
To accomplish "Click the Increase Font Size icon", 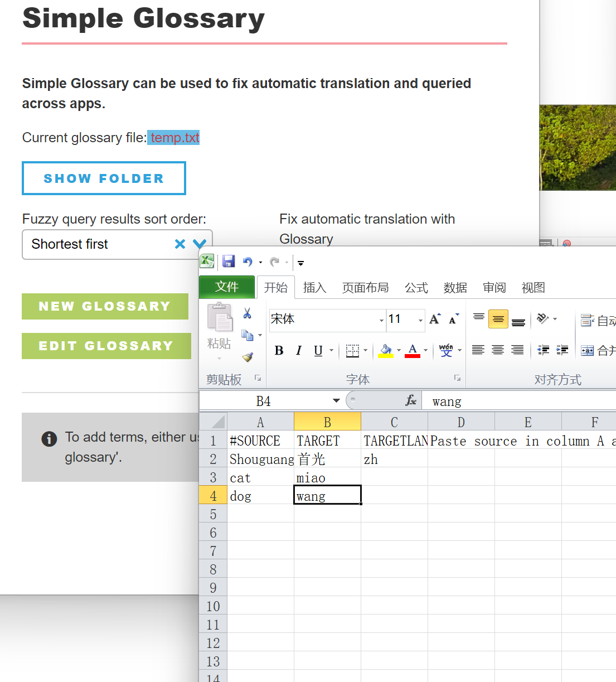I will pyautogui.click(x=435, y=319).
